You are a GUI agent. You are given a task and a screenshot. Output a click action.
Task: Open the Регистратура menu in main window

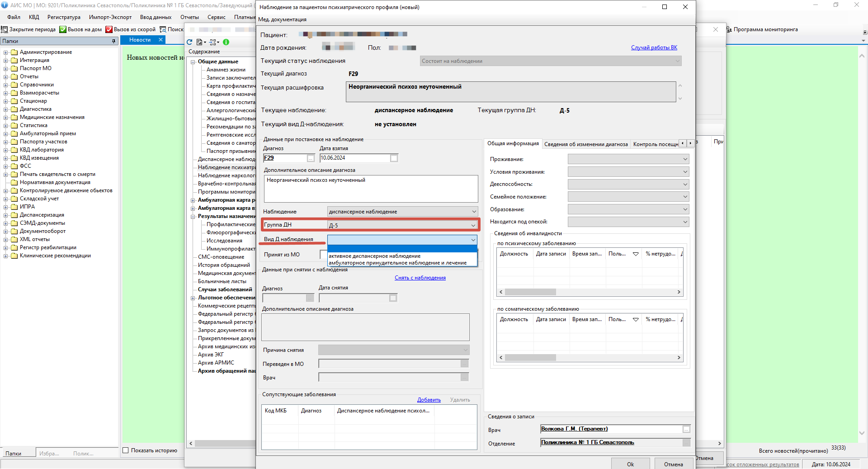(64, 17)
